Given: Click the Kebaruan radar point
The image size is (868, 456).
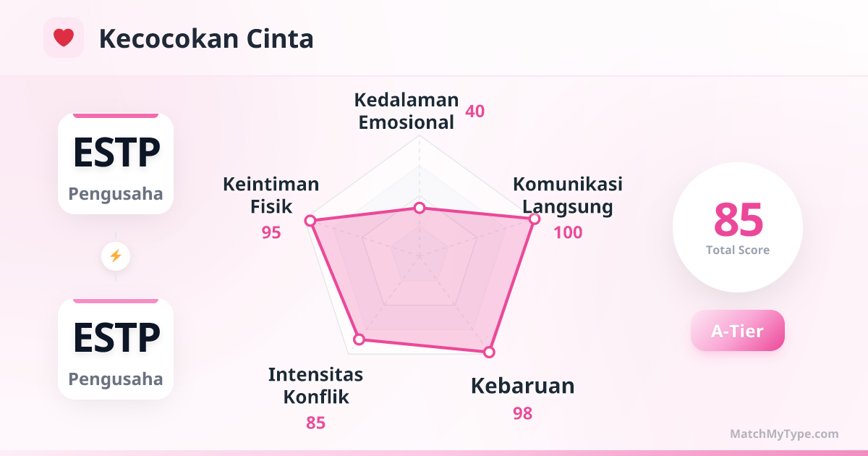Looking at the screenshot, I should [x=489, y=352].
